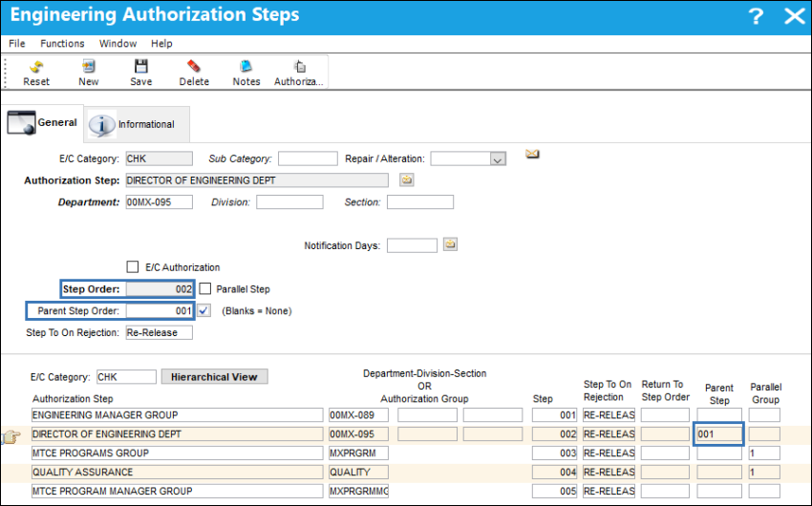
Task: Uncheck the Parent Step Order checkbox
Action: click(204, 310)
